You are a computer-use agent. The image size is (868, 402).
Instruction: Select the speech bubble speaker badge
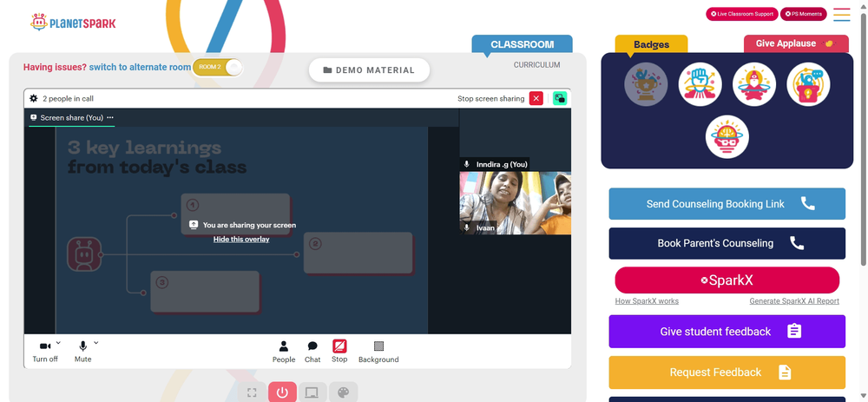[808, 84]
